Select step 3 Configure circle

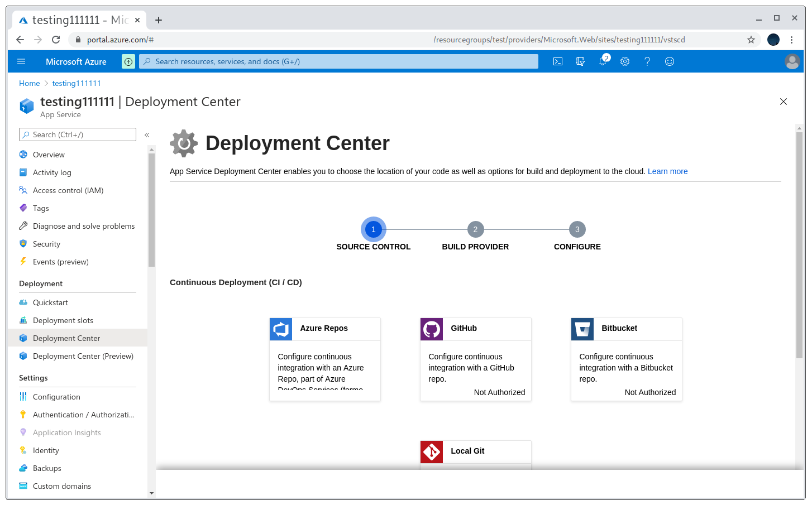[x=577, y=229]
